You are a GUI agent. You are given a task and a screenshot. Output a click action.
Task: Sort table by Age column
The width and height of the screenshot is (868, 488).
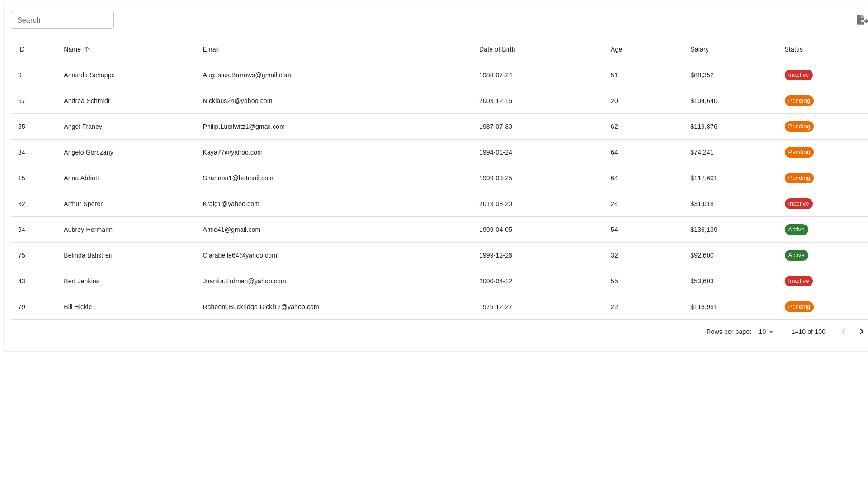pyautogui.click(x=616, y=49)
